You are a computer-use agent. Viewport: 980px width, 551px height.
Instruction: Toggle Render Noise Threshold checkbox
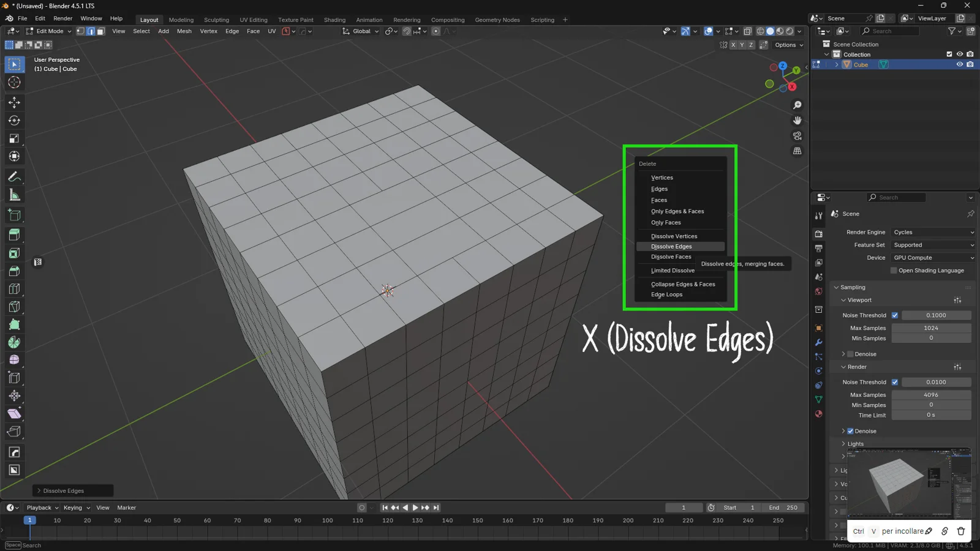pos(895,382)
